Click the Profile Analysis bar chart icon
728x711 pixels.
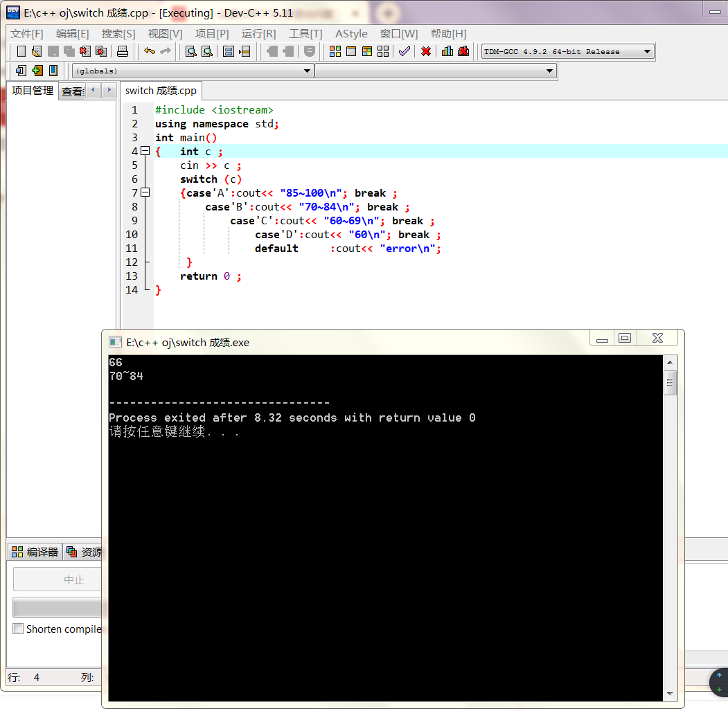[x=447, y=51]
